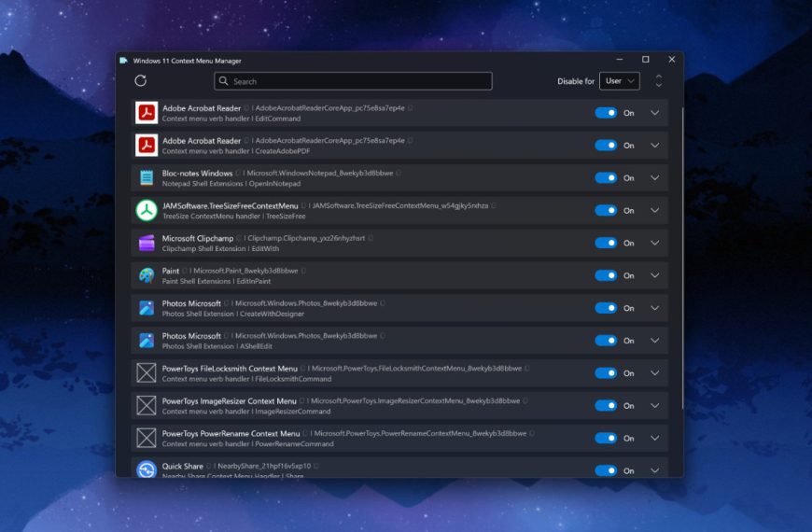This screenshot has height=532, width=812.
Task: Expand the Bloc-notes Windows row chevron
Action: (x=654, y=177)
